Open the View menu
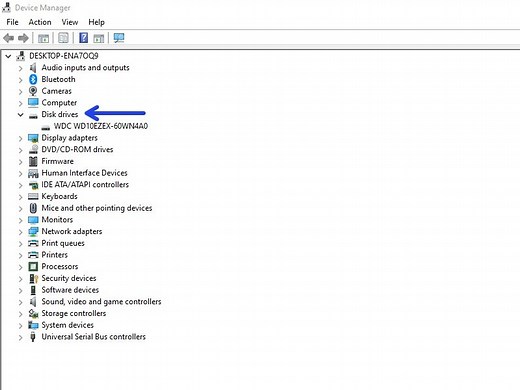This screenshot has width=520, height=390. pos(70,22)
